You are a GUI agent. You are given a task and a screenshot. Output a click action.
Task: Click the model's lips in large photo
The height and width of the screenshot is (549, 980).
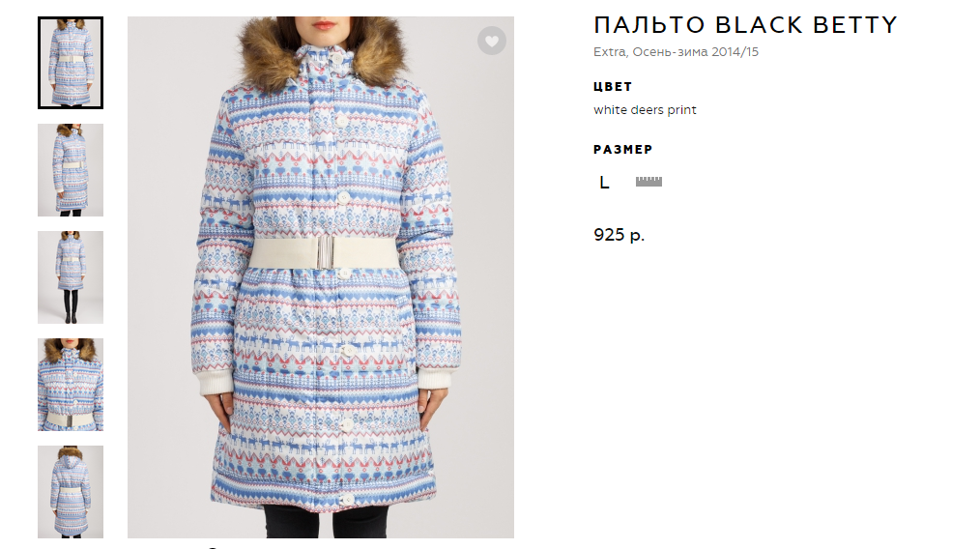pyautogui.click(x=323, y=25)
